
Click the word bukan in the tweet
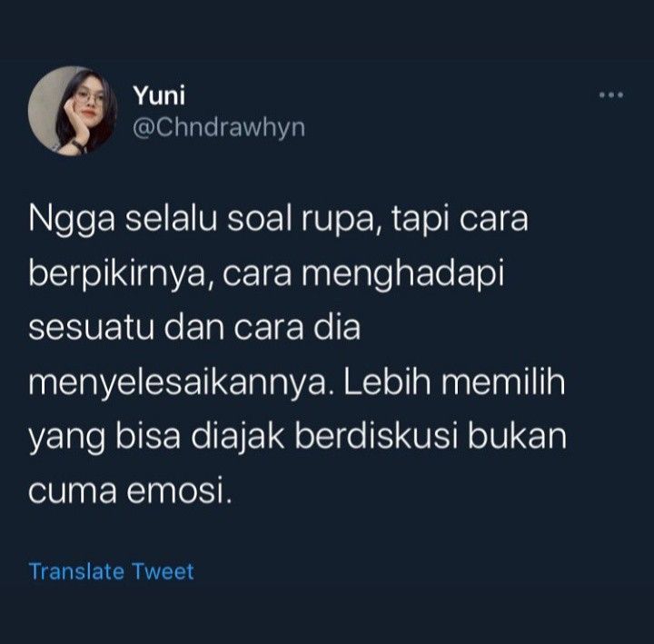coord(517,437)
